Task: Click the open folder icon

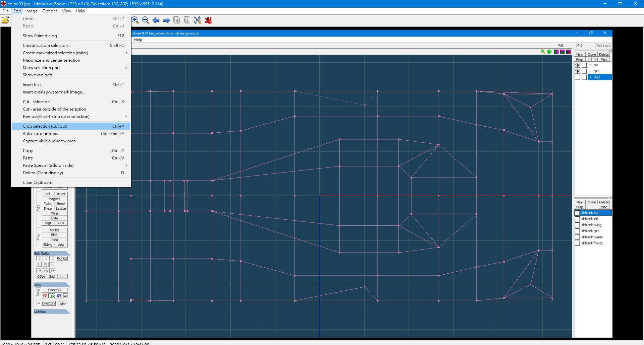Action: (x=5, y=20)
